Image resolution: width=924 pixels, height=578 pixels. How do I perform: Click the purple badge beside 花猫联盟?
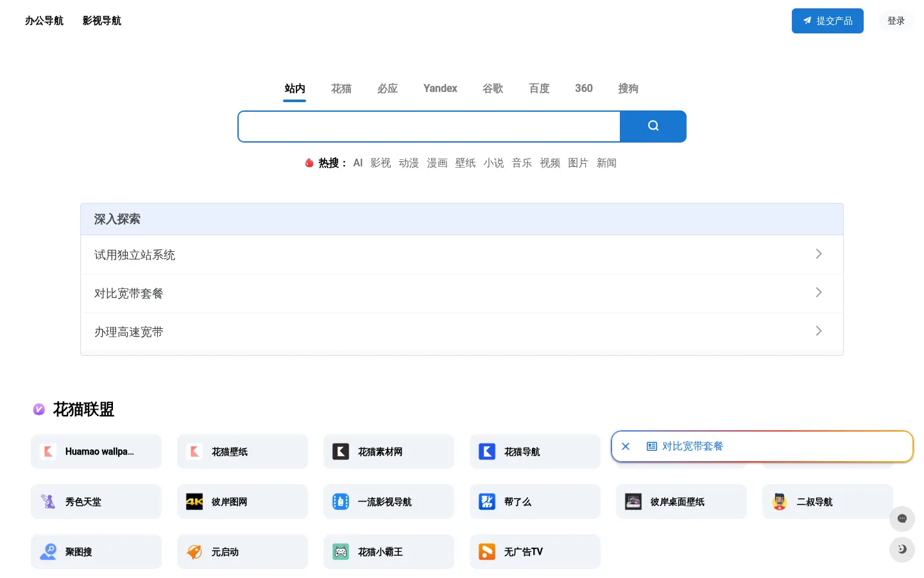tap(39, 409)
